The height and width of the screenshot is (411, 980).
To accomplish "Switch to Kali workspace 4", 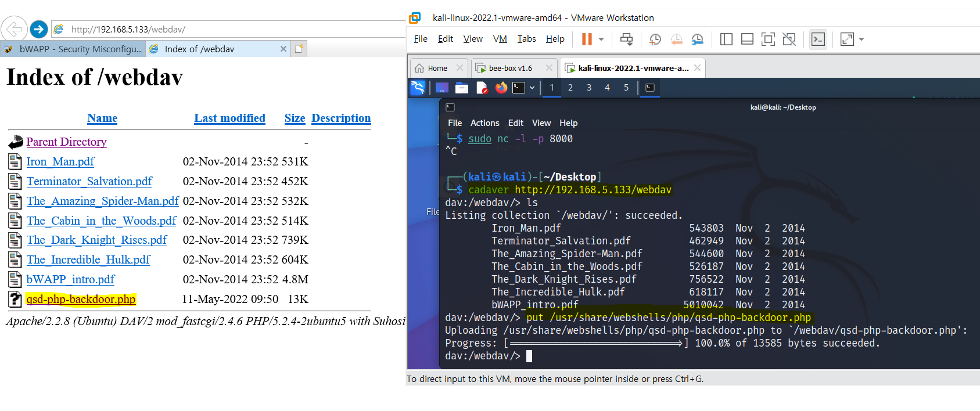I will coord(607,88).
